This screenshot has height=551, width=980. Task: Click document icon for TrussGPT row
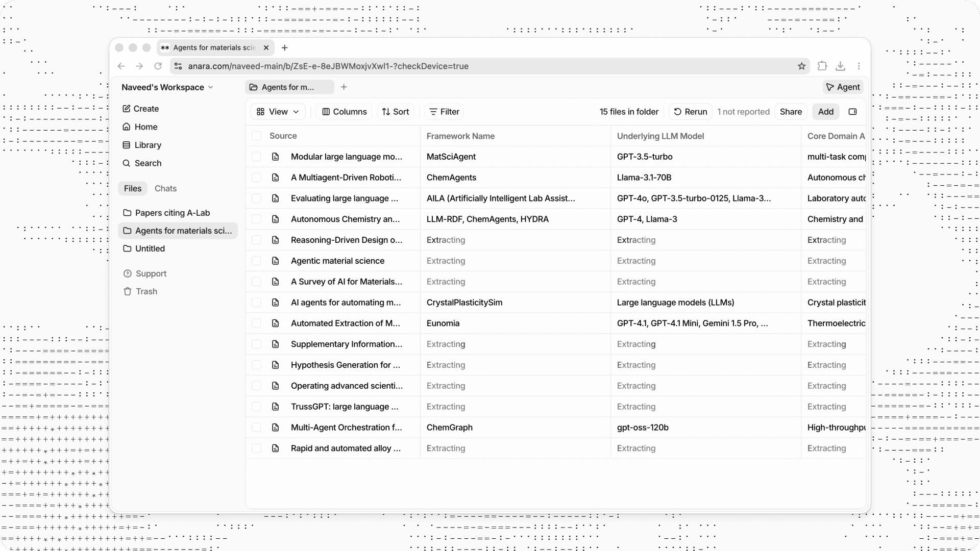point(276,407)
